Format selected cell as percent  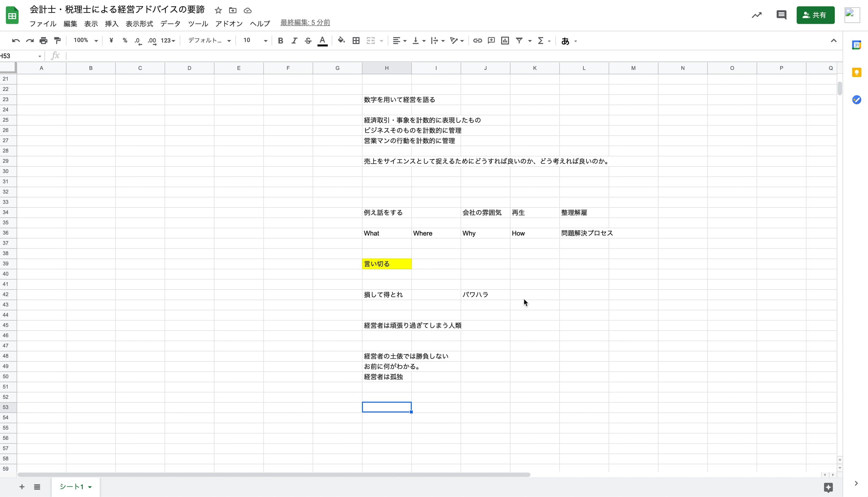pyautogui.click(x=125, y=40)
